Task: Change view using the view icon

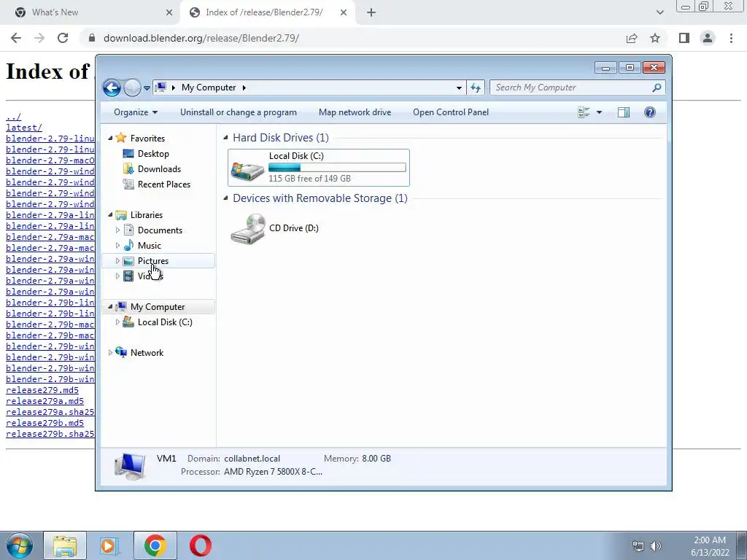Action: 584,112
